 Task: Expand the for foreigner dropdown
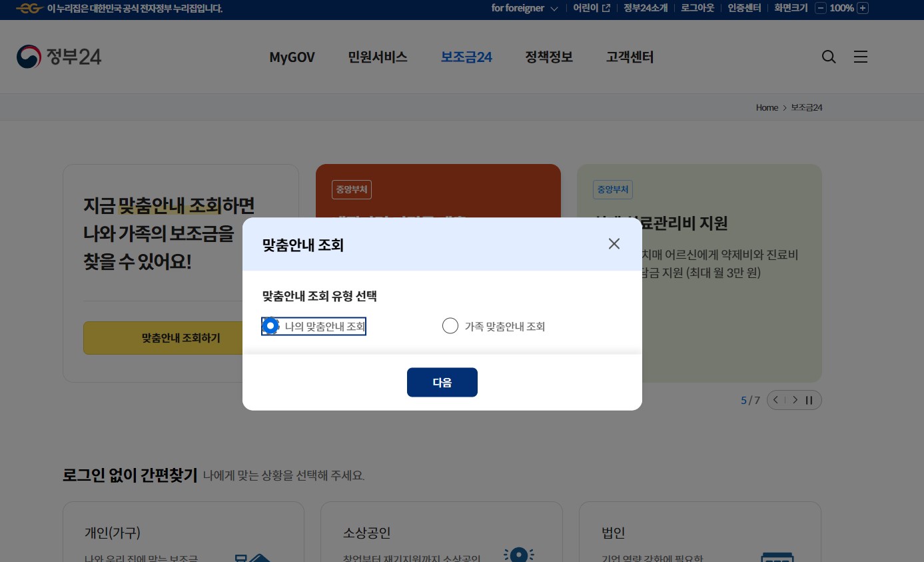(525, 8)
